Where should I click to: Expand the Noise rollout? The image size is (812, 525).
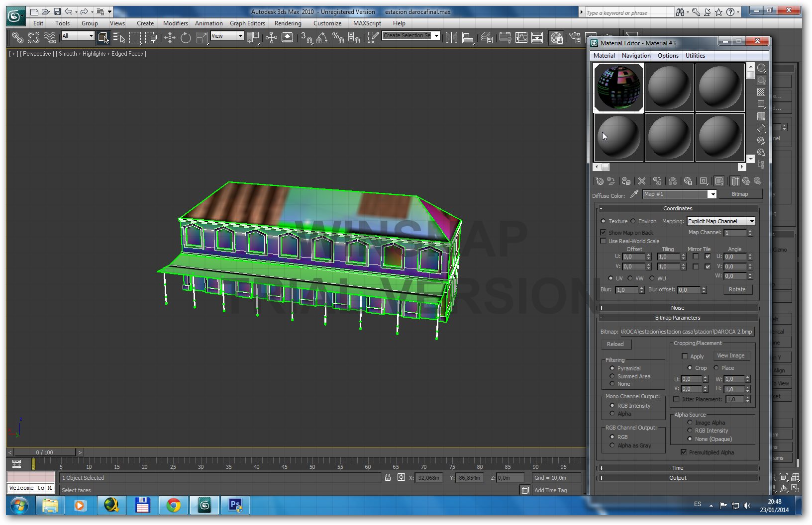coord(678,308)
